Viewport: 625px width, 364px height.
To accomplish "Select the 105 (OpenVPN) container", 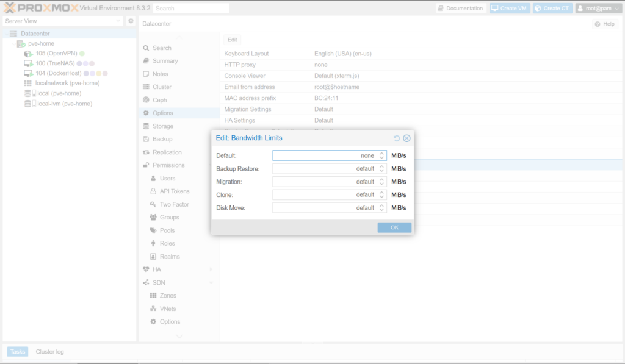I will click(x=56, y=54).
